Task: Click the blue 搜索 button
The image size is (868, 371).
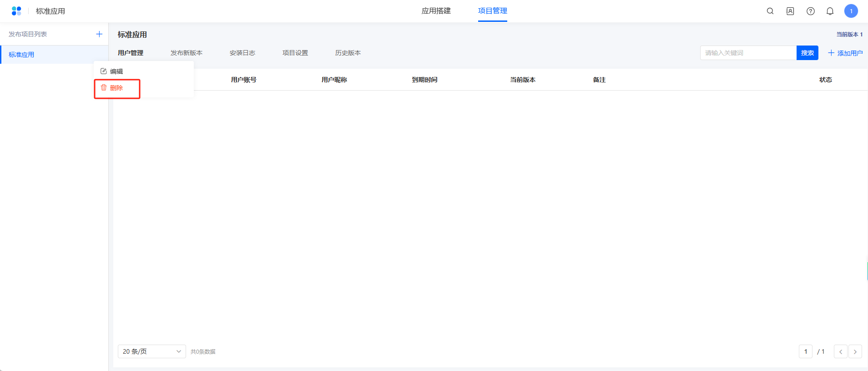Action: (x=807, y=53)
